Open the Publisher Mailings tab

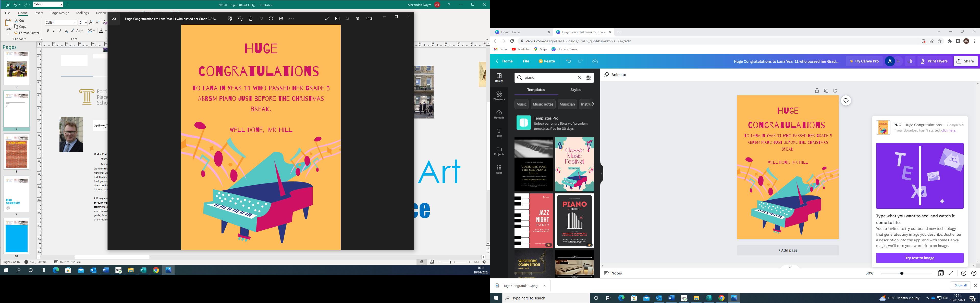click(82, 13)
